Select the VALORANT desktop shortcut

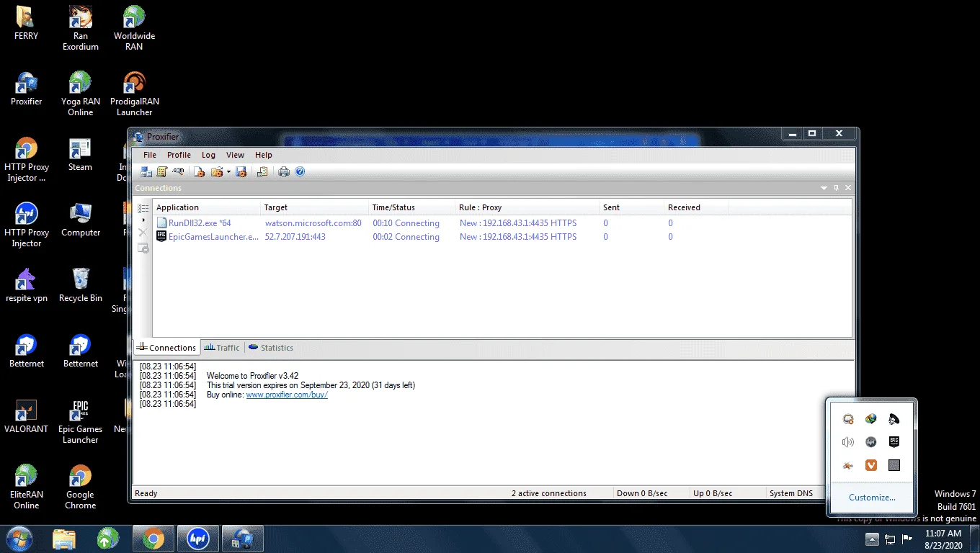27,416
